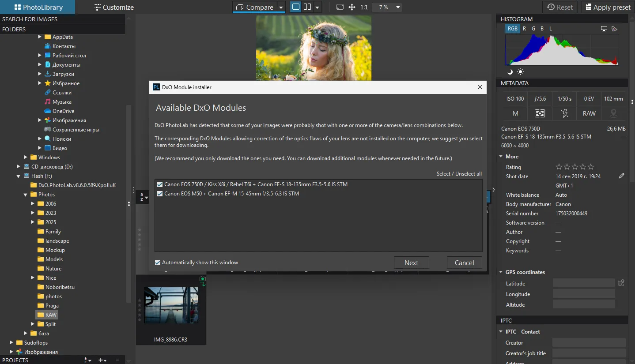Switch to PhotoLibrary tab

(x=38, y=7)
